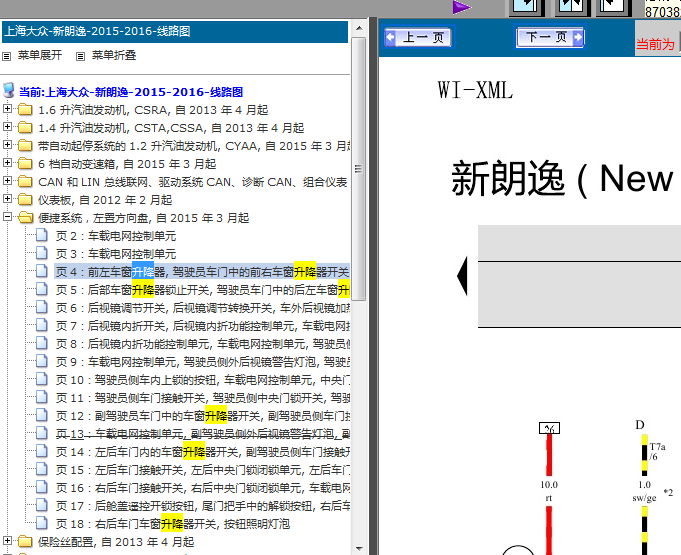Expand CAN 和 LIN 总线联网 folder
This screenshot has width=681, height=555.
pyautogui.click(x=7, y=181)
